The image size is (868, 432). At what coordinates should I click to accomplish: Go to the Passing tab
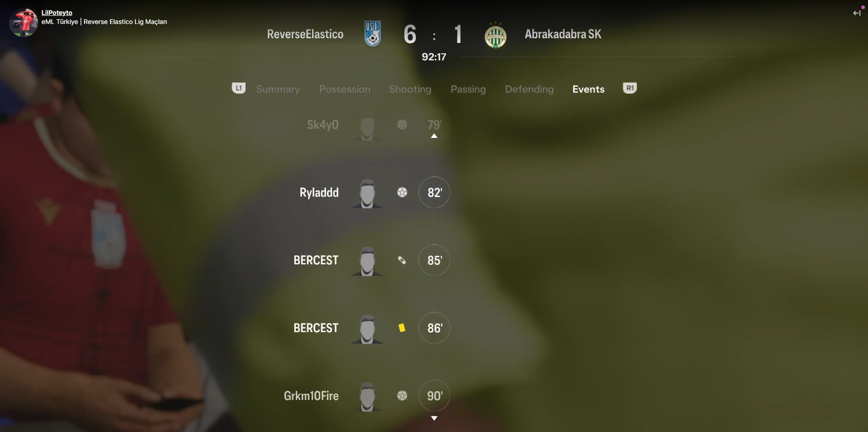468,89
